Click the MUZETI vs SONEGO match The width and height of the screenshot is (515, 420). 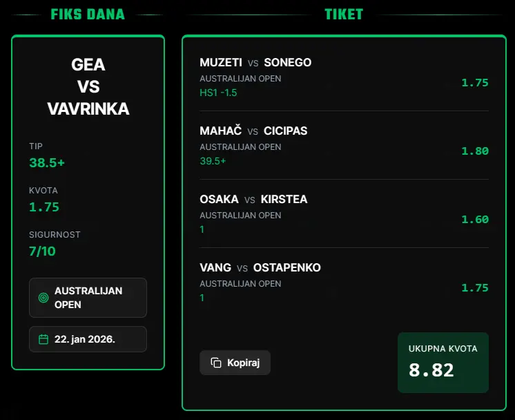click(255, 62)
